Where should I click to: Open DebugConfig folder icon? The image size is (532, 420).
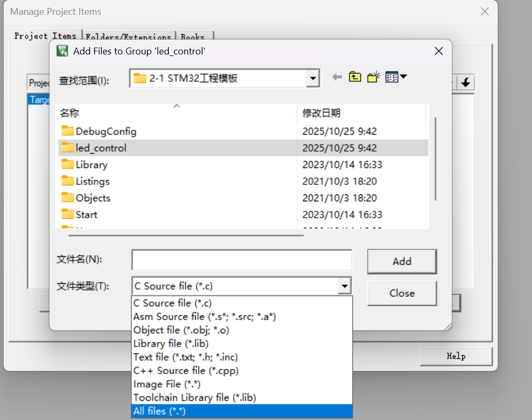[68, 130]
